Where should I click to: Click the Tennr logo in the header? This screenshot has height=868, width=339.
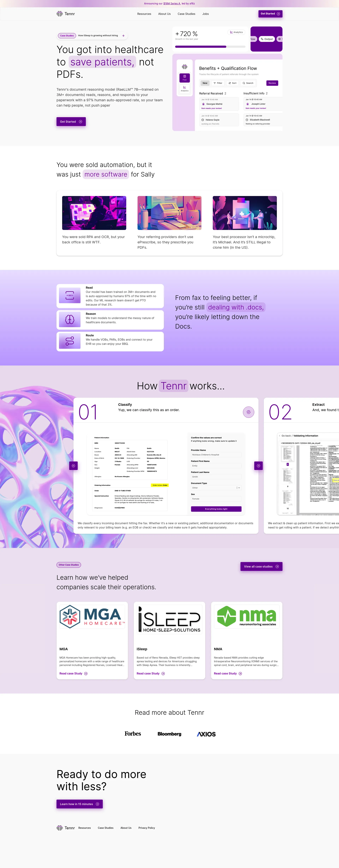pyautogui.click(x=66, y=14)
